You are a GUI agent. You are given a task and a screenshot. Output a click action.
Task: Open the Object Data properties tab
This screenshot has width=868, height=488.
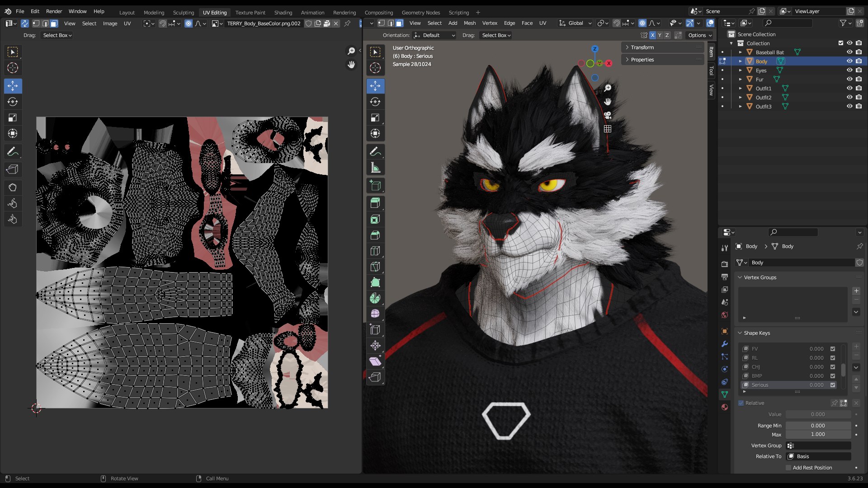[725, 394]
